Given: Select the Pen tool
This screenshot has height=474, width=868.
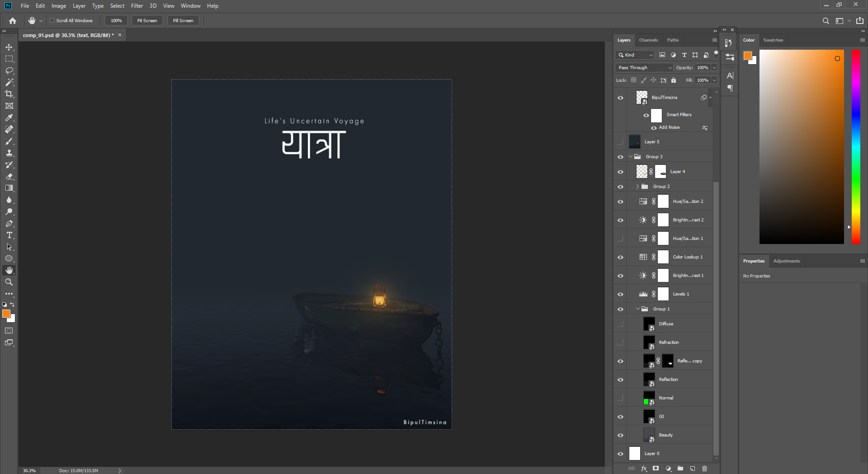Looking at the screenshot, I should click(9, 223).
